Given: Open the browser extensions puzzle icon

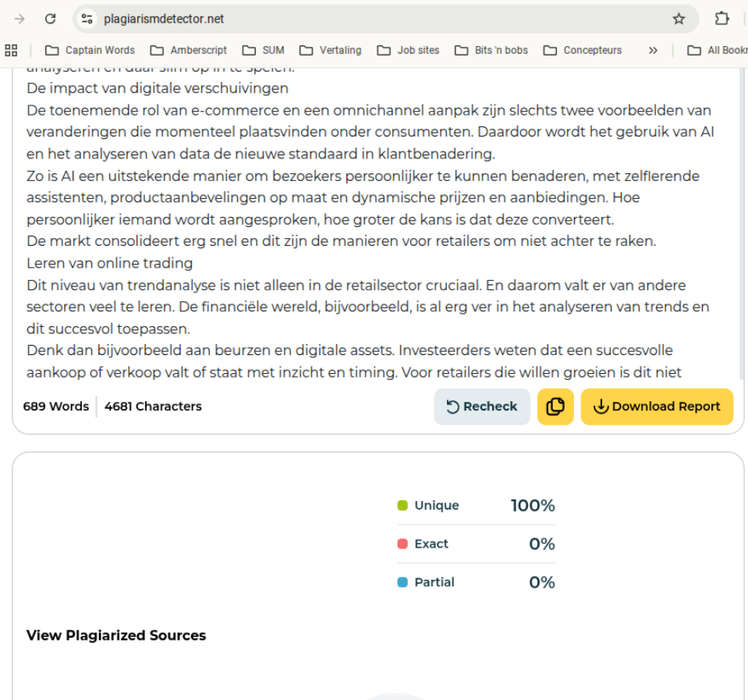Looking at the screenshot, I should (722, 19).
